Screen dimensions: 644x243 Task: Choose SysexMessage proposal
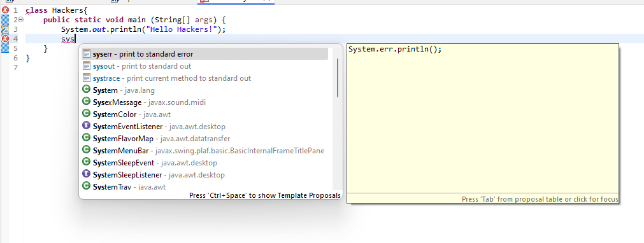(205, 102)
